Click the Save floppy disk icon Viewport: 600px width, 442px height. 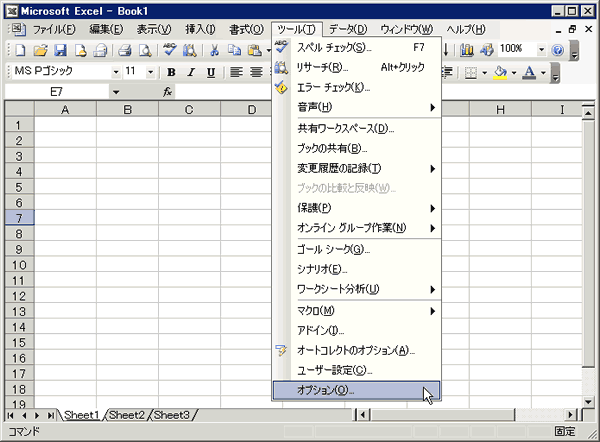coord(60,50)
